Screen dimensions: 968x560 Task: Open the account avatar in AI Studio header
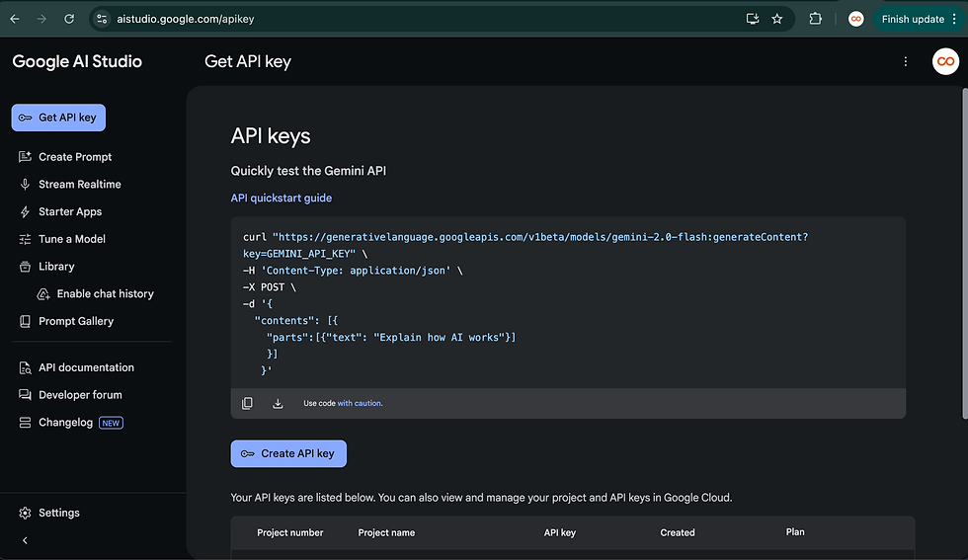point(945,62)
